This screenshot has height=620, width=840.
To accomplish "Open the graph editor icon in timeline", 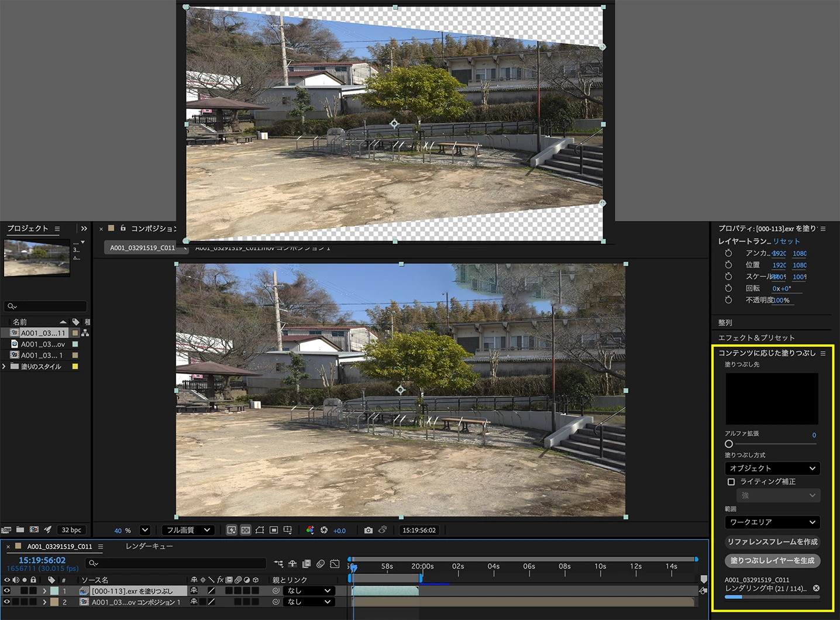I will (335, 564).
